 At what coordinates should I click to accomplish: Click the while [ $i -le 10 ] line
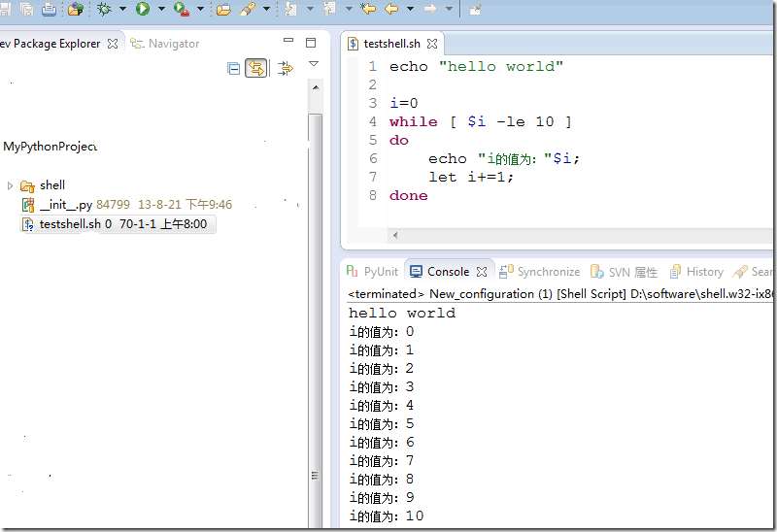pyautogui.click(x=481, y=122)
